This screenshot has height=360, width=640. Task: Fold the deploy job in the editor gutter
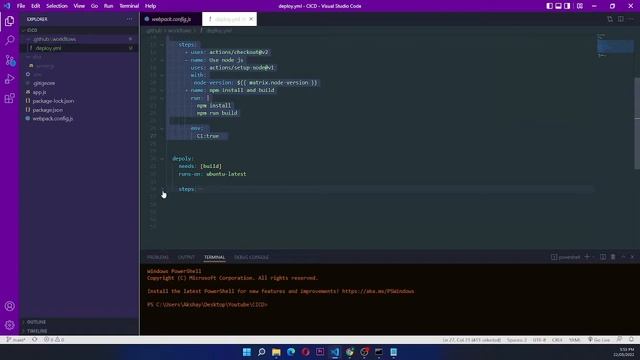pos(162,158)
